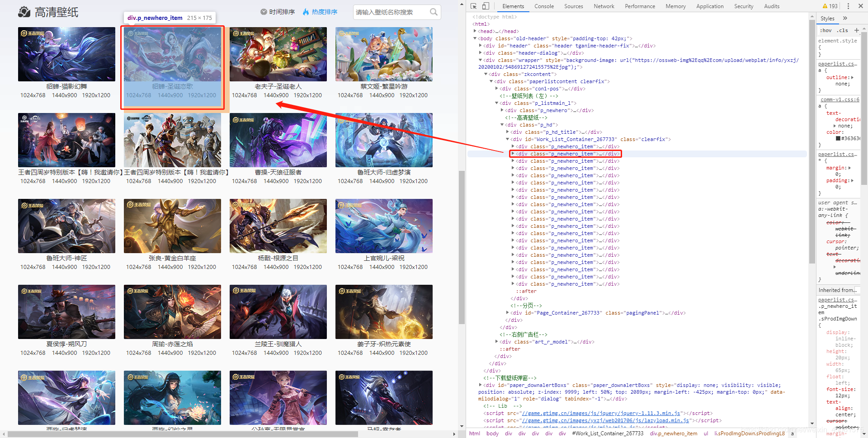Screen dimensions: 868x438
Task: Expand the Page_Container_267733 pagingPanel node
Action: [x=507, y=313]
